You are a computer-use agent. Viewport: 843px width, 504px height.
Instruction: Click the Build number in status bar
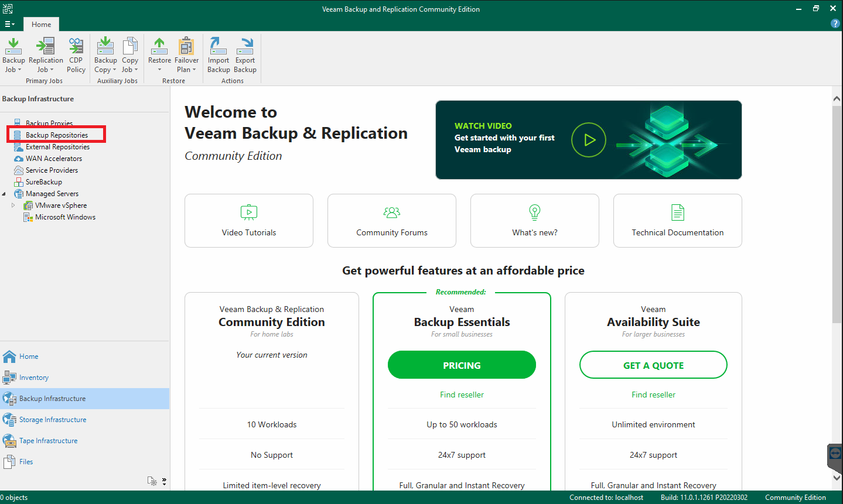704,498
